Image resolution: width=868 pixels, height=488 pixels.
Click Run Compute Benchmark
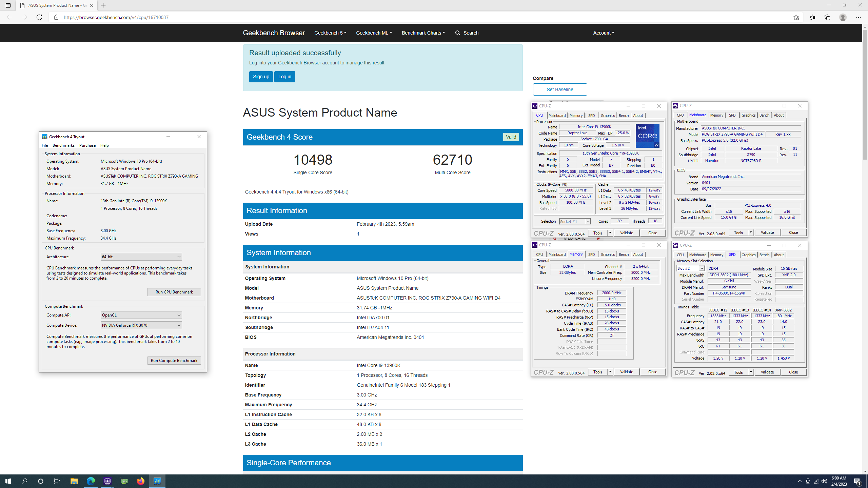click(174, 361)
